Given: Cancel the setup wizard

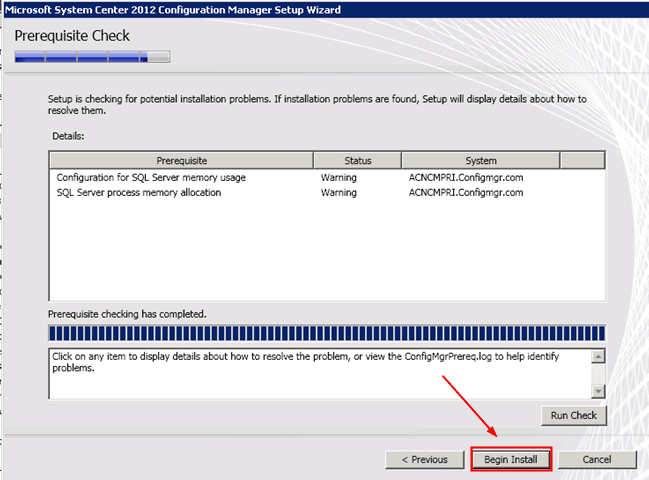Looking at the screenshot, I should click(x=597, y=460).
